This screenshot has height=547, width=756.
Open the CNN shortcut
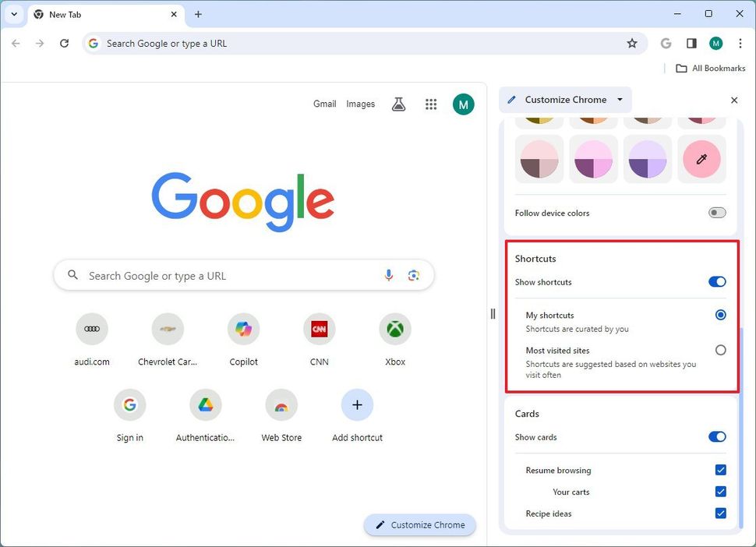[x=318, y=328]
